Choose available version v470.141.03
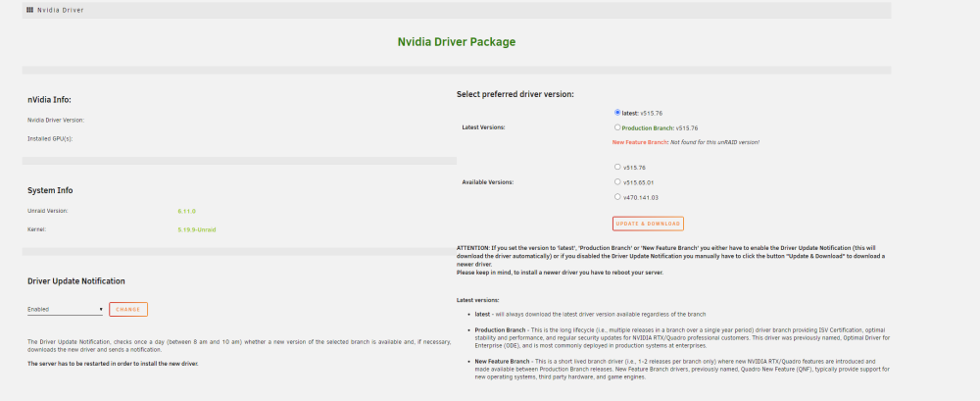Screen dimensions: 980x401 [x=617, y=196]
